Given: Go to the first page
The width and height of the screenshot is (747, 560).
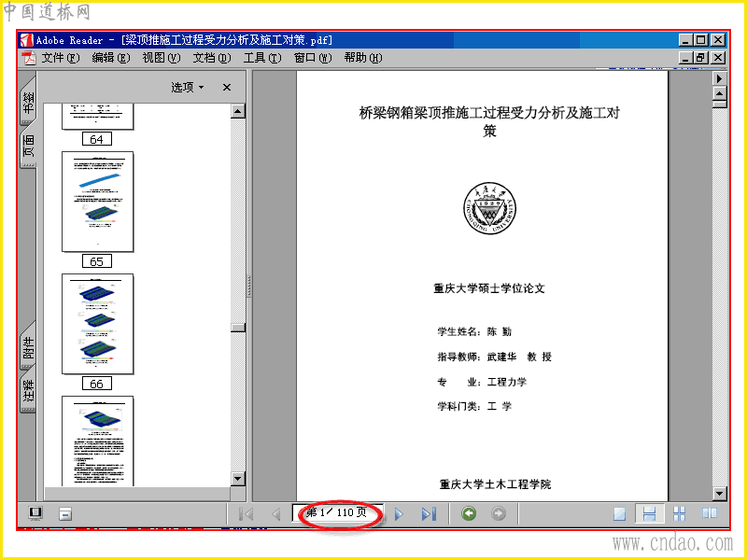Looking at the screenshot, I should pos(247,514).
